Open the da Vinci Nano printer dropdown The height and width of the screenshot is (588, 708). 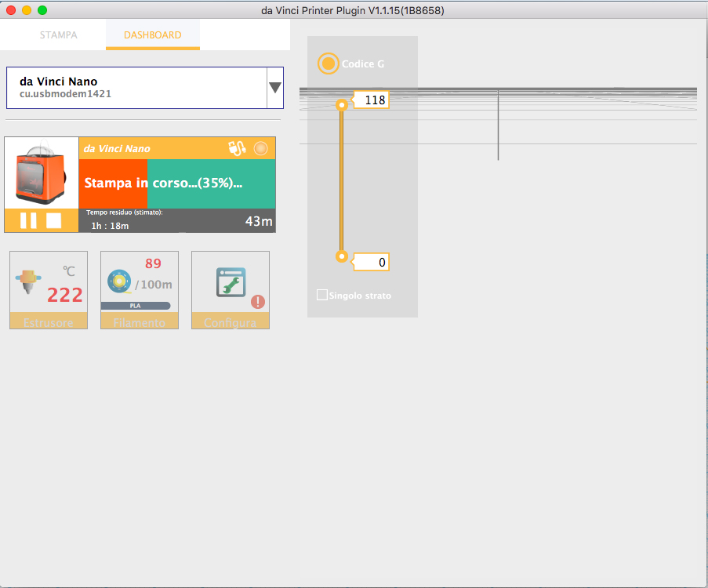[x=145, y=88]
